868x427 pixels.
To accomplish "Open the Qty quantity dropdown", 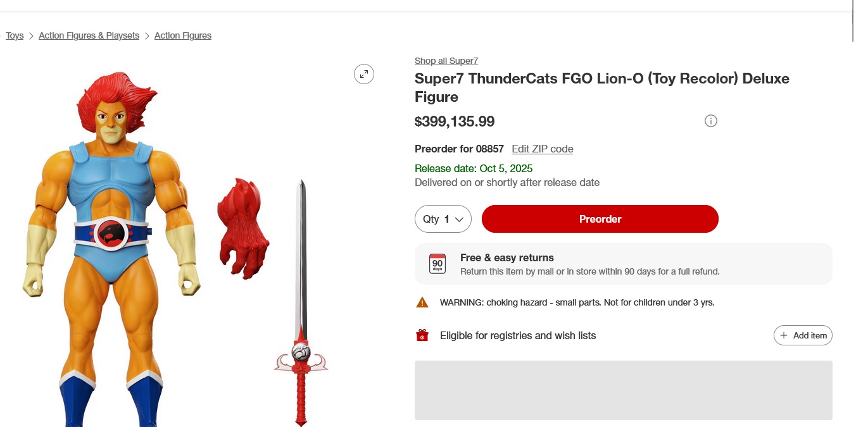I will click(443, 219).
